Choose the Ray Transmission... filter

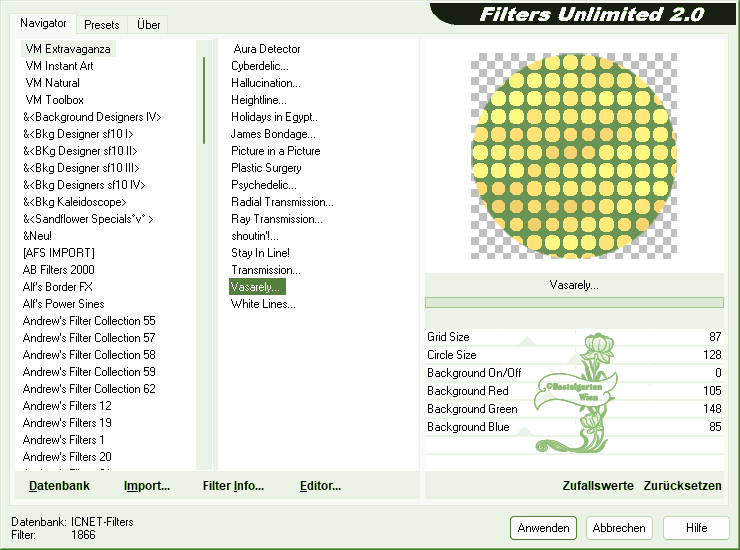tap(277, 219)
